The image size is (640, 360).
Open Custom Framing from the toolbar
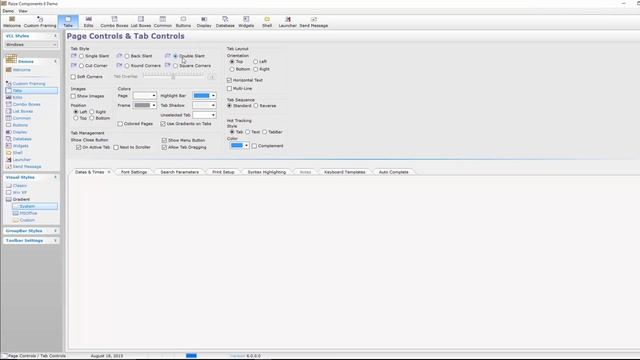coord(40,22)
